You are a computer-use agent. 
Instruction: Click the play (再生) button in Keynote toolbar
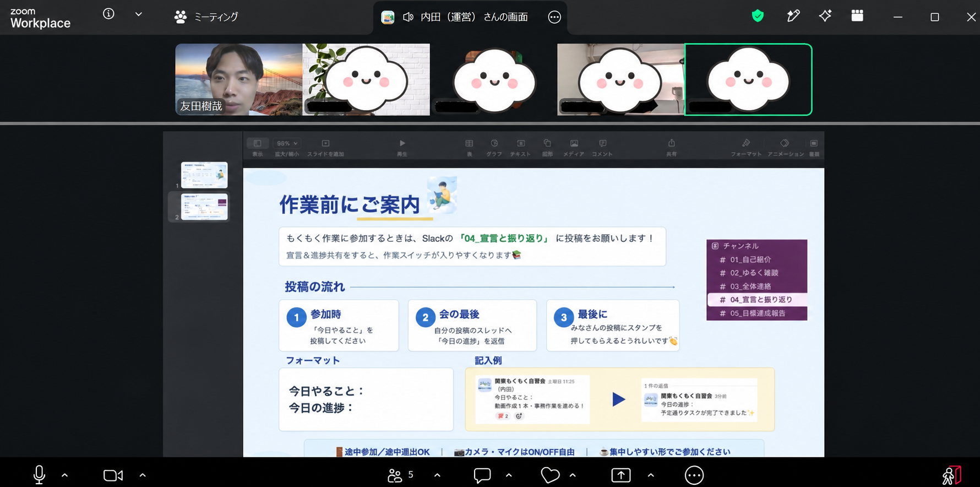(x=402, y=143)
